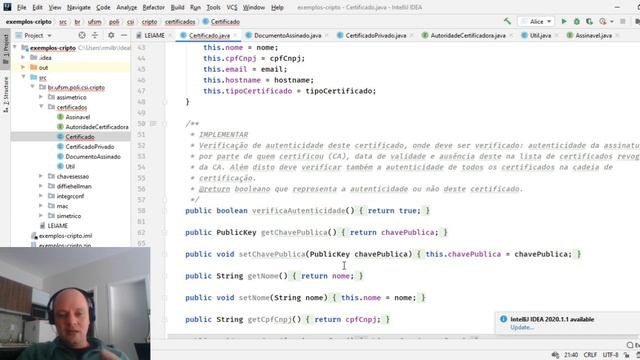The height and width of the screenshot is (360, 640).
Task: Click the Build project hammer icon
Action: pyautogui.click(x=507, y=21)
